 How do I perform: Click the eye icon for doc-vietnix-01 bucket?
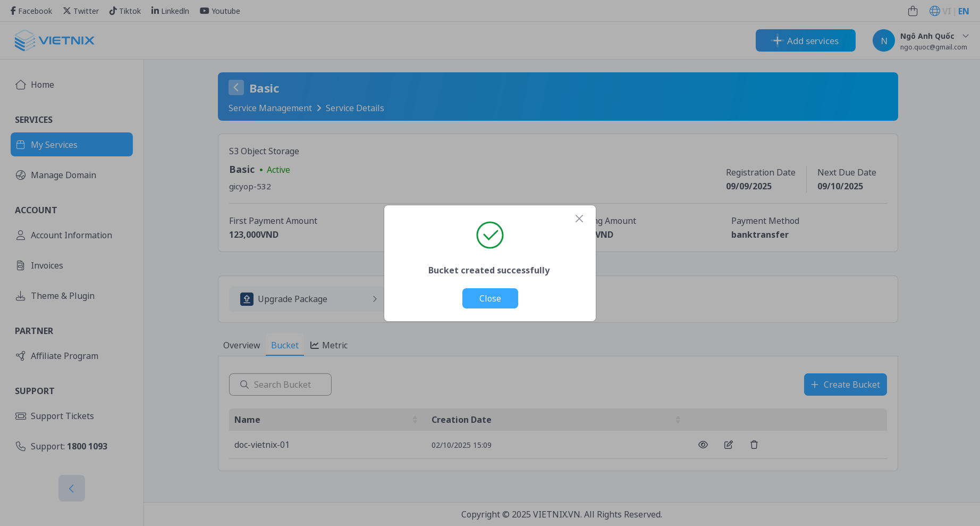(703, 445)
